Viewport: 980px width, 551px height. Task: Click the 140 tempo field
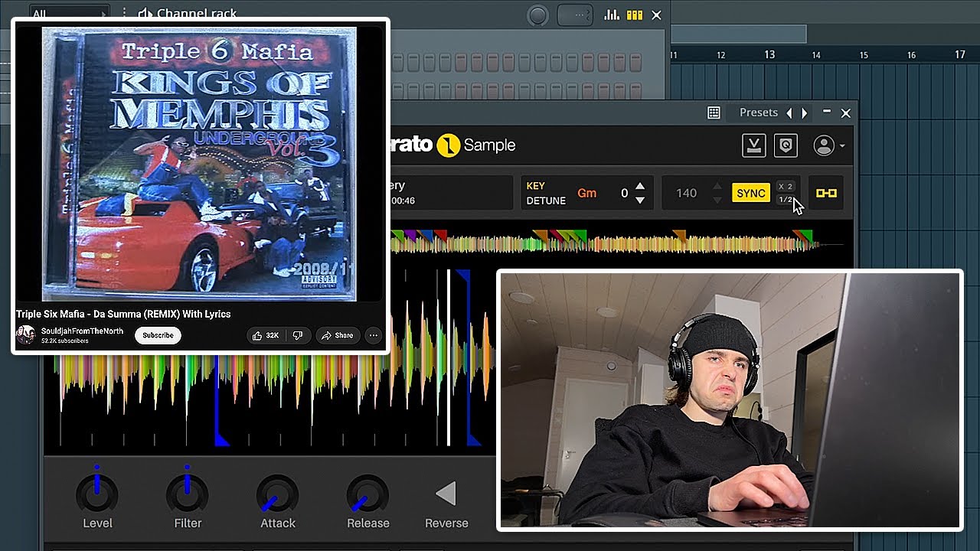pyautogui.click(x=687, y=193)
